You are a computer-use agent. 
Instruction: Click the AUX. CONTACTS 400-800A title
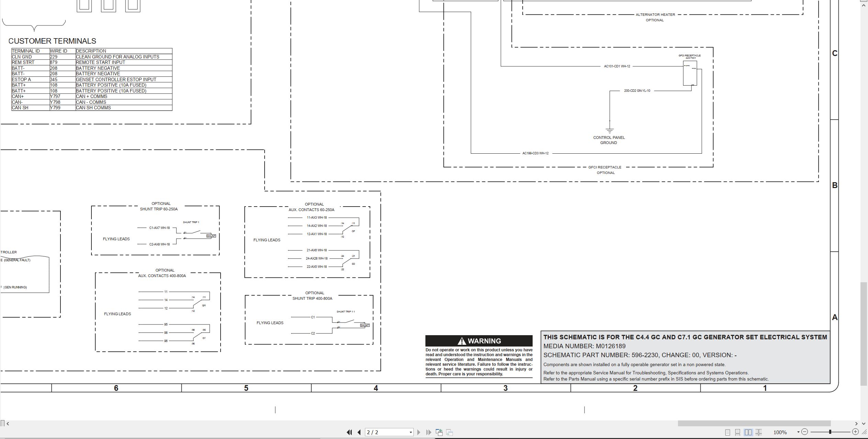pyautogui.click(x=162, y=276)
